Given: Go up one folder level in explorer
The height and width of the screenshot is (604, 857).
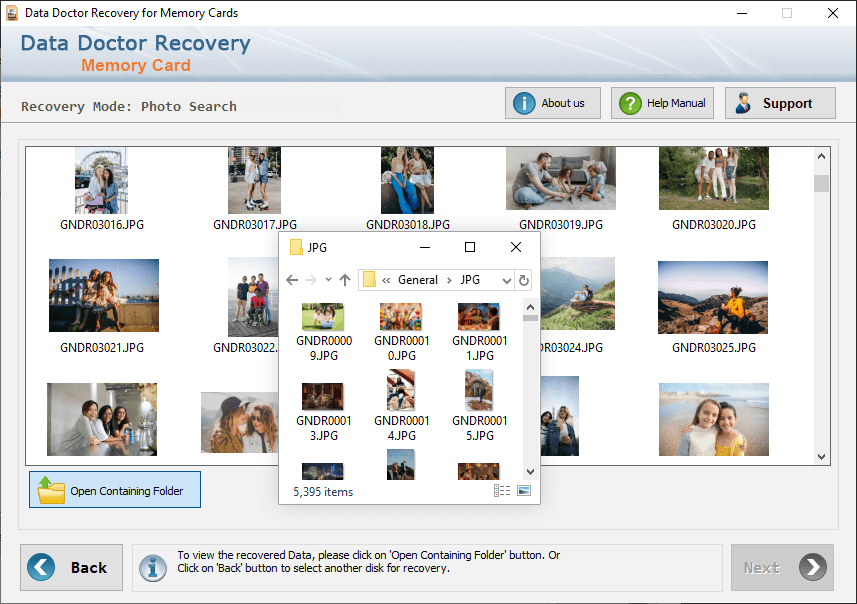Looking at the screenshot, I should click(344, 280).
